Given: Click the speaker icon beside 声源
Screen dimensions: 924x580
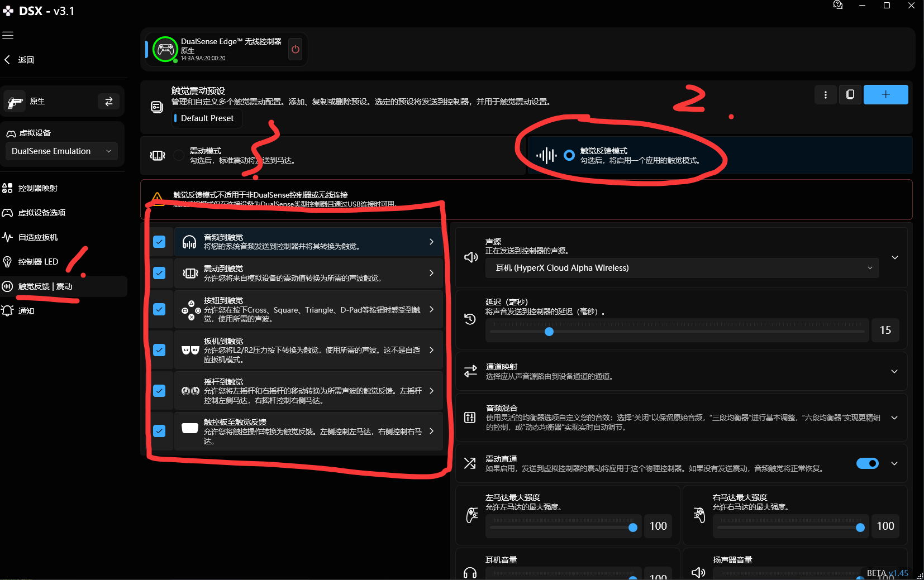Looking at the screenshot, I should coord(471,257).
